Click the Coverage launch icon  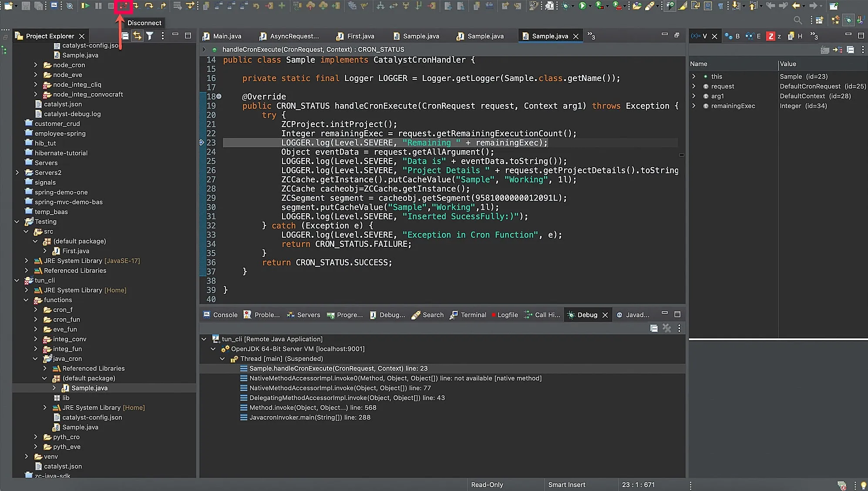(599, 6)
